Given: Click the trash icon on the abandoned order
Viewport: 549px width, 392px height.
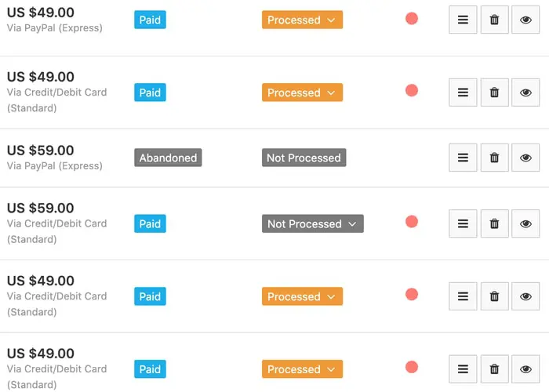Looking at the screenshot, I should coord(494,158).
